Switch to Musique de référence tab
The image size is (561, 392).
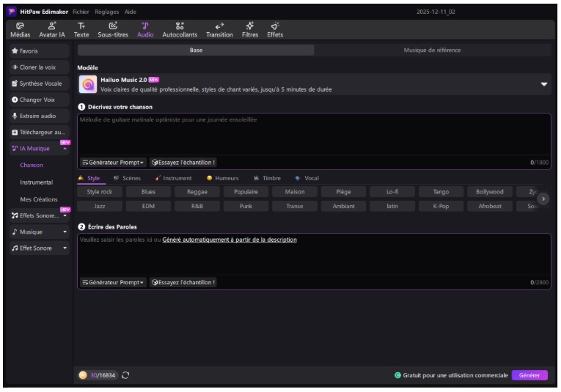(x=433, y=51)
